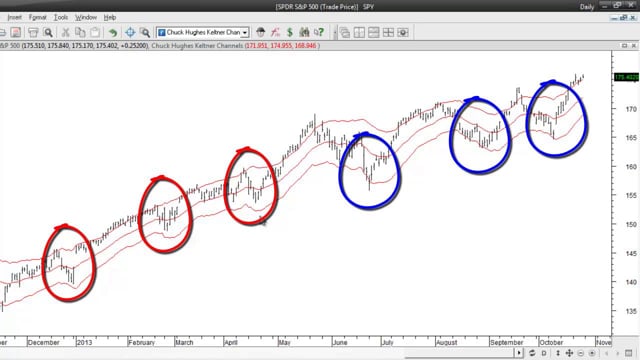Screen dimensions: 640x360
Task: Click the next arrow beside the grid icon
Action: tap(618, 353)
